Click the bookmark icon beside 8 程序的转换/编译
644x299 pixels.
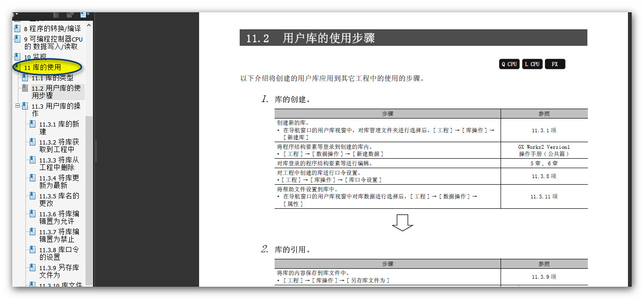coord(17,28)
